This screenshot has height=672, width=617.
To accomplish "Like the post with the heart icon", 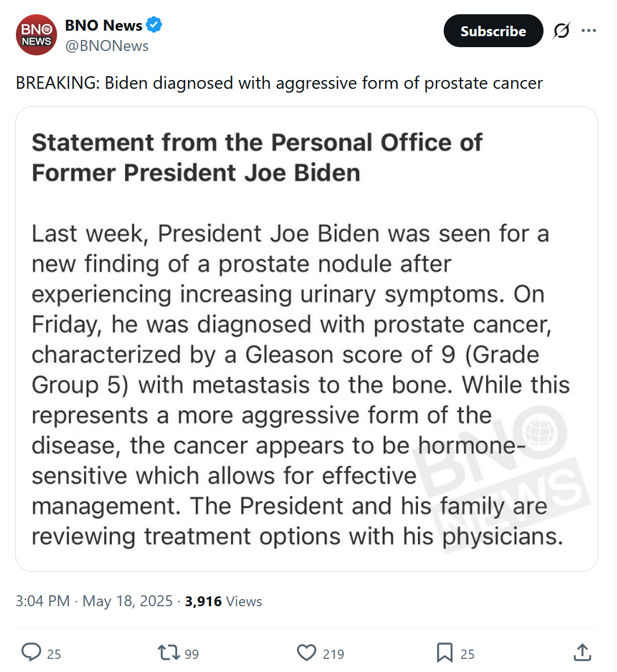I will [307, 652].
